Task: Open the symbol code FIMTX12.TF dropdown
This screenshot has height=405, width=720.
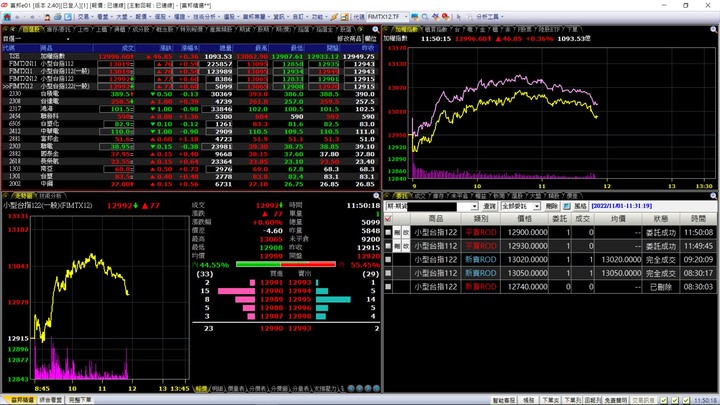Action: click(x=405, y=17)
